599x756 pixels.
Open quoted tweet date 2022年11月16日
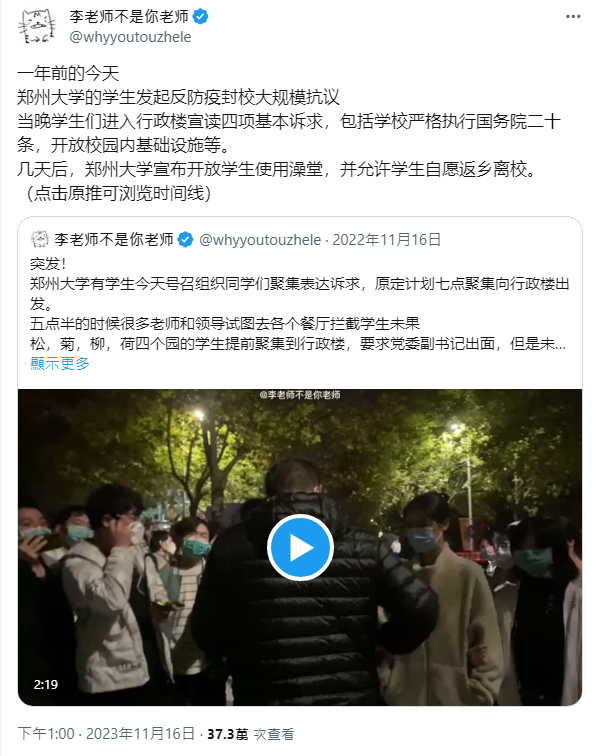[387, 240]
